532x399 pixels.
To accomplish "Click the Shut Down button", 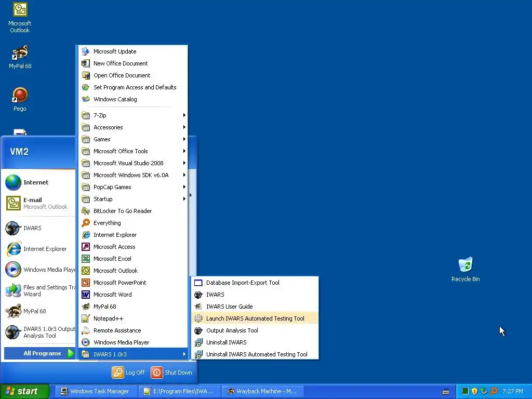I will click(x=171, y=373).
